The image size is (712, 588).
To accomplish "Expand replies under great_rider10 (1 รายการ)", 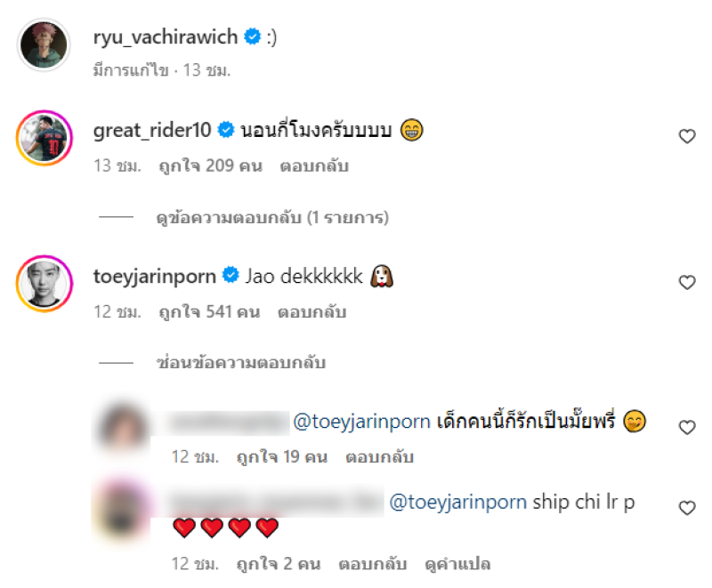I will pyautogui.click(x=272, y=218).
